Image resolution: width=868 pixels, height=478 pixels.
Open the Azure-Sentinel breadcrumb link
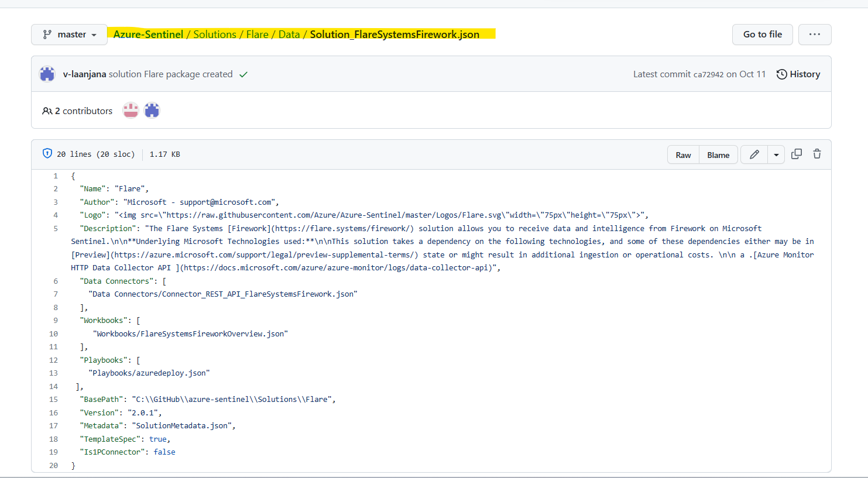pyautogui.click(x=148, y=35)
